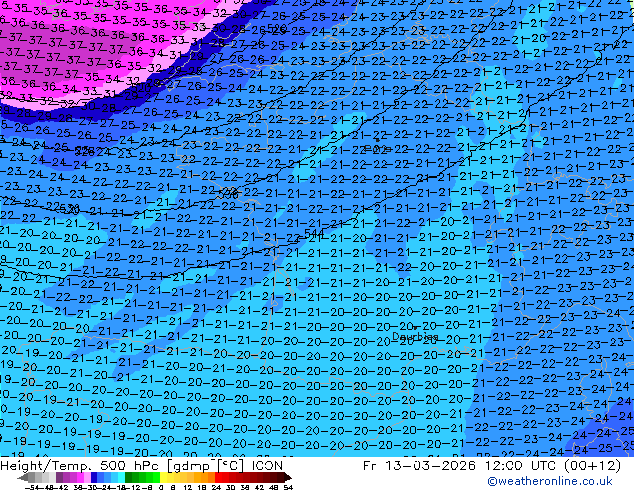Click the bright green legend color segment

[156, 478]
